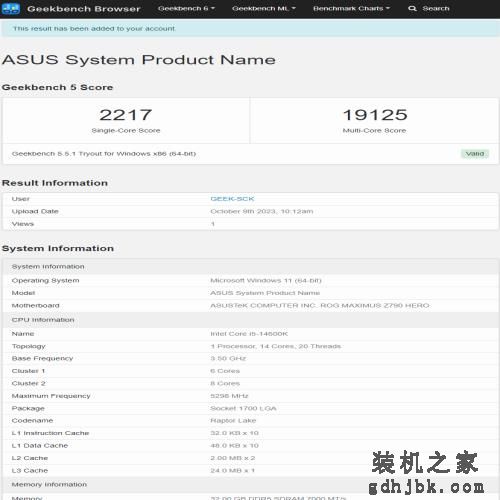Open the Benchmark Charts dropdown
500x500 pixels.
point(351,8)
